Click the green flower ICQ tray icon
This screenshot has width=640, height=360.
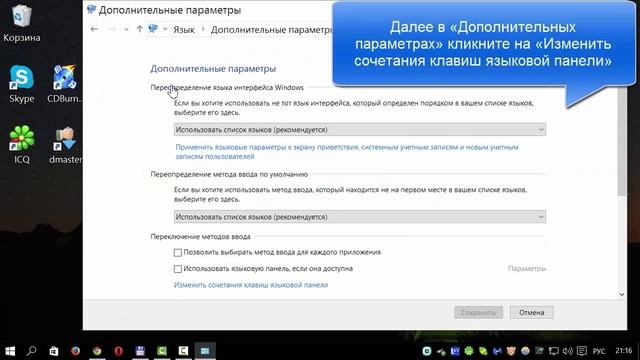pyautogui.click(x=469, y=351)
